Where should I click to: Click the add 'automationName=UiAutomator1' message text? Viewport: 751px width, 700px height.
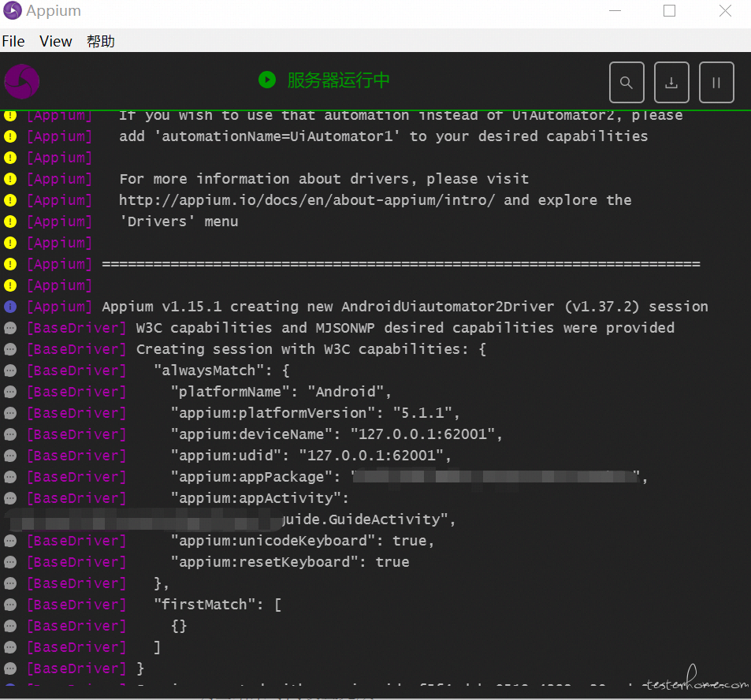tap(383, 136)
